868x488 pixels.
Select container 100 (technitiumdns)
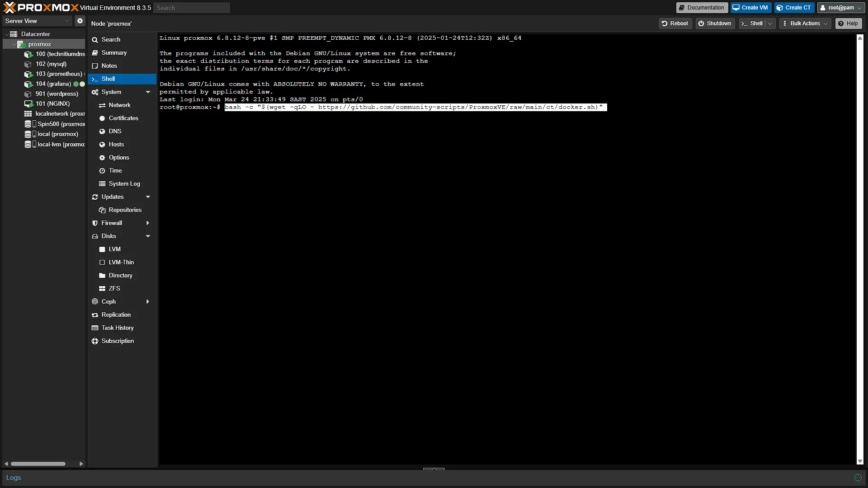pos(55,54)
